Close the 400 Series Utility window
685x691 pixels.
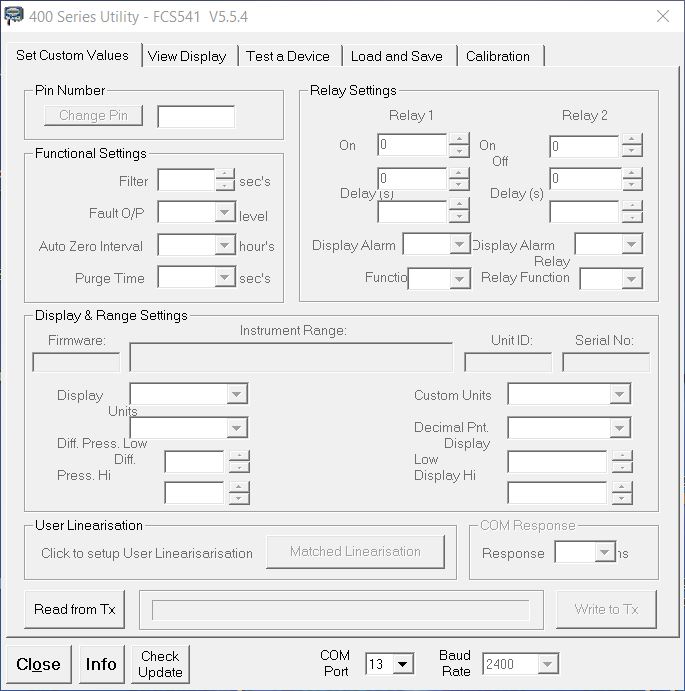[x=662, y=16]
